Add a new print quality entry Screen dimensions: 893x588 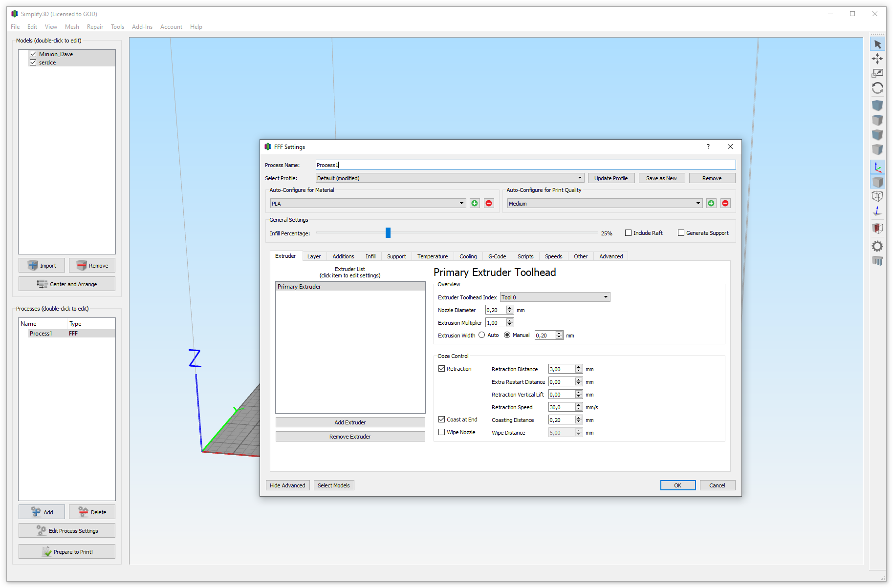pos(711,203)
